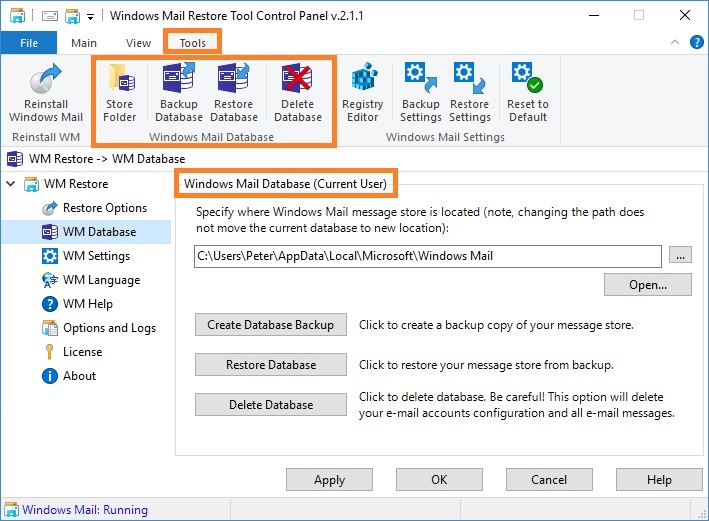Click the Delete Database panel button
This screenshot has width=709, height=521.
click(271, 404)
